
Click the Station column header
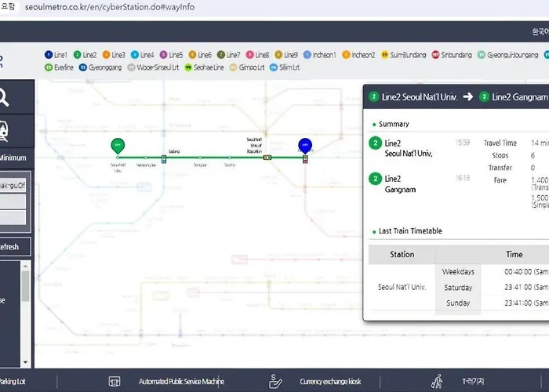(402, 255)
